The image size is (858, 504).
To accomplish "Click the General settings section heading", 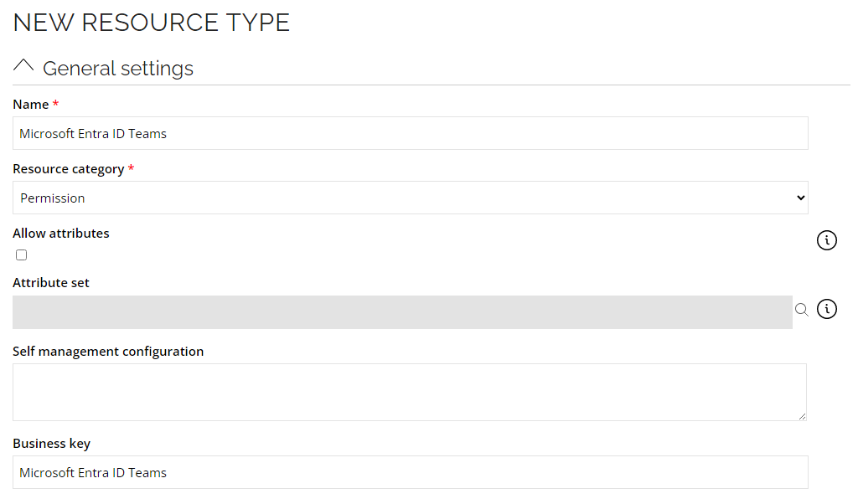I will [x=117, y=69].
